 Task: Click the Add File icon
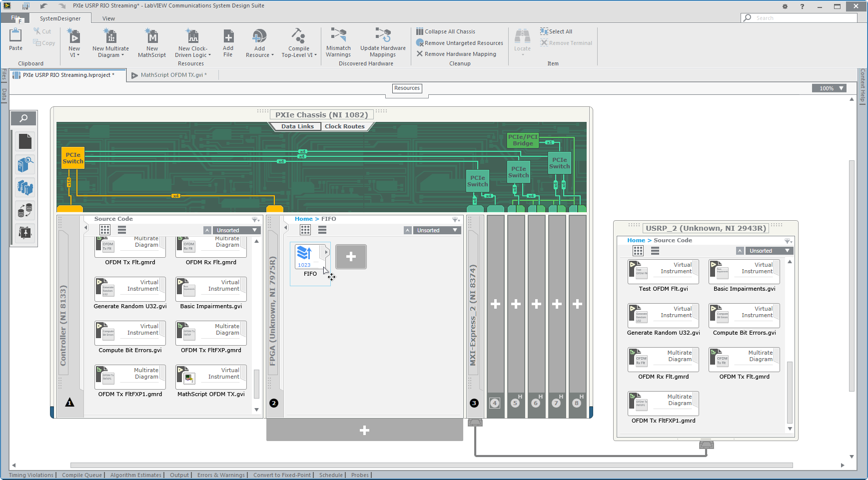point(228,36)
